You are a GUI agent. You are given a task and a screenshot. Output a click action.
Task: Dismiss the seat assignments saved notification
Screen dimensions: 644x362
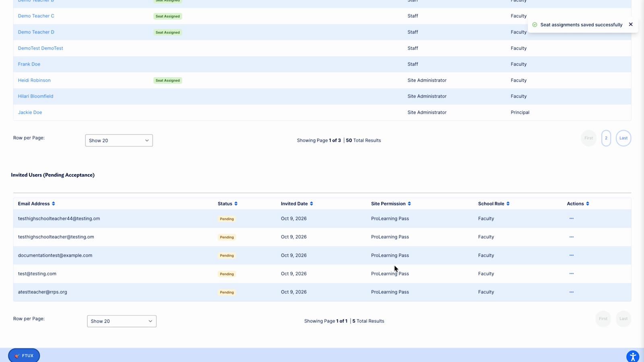coord(631,25)
